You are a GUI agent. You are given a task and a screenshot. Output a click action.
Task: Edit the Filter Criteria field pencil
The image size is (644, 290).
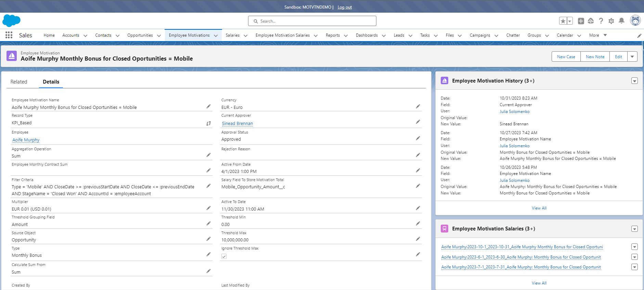(208, 186)
